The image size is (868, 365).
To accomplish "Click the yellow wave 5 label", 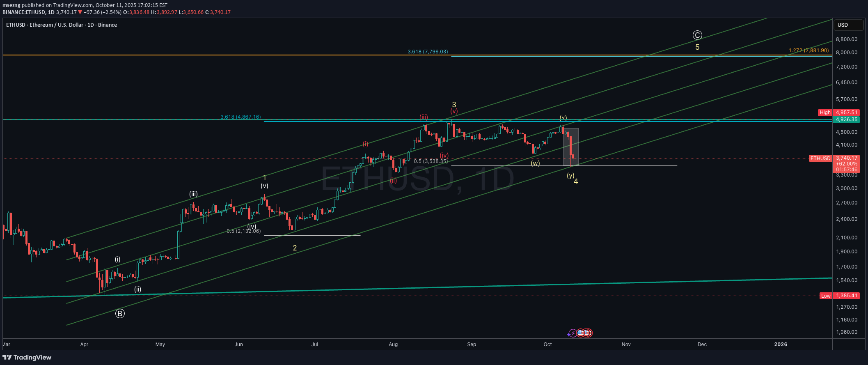I will coord(697,47).
